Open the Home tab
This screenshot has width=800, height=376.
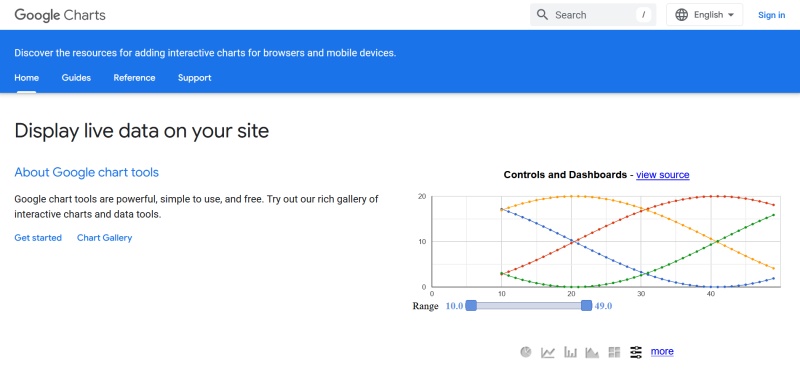27,78
